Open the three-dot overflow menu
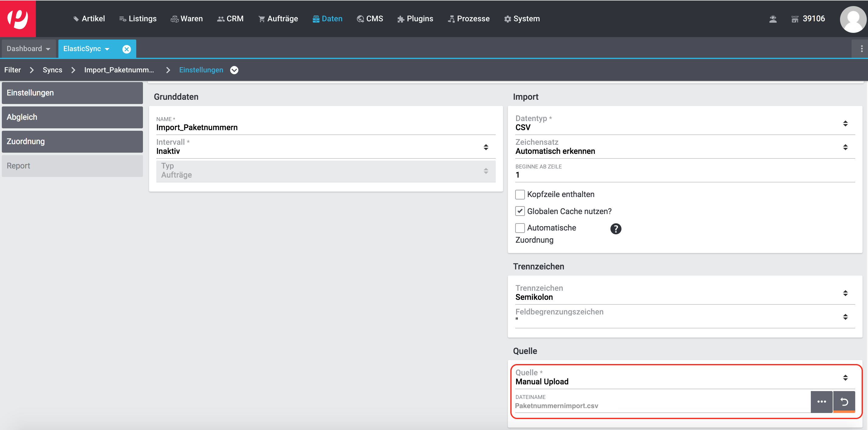This screenshot has height=430, width=868. click(x=861, y=49)
